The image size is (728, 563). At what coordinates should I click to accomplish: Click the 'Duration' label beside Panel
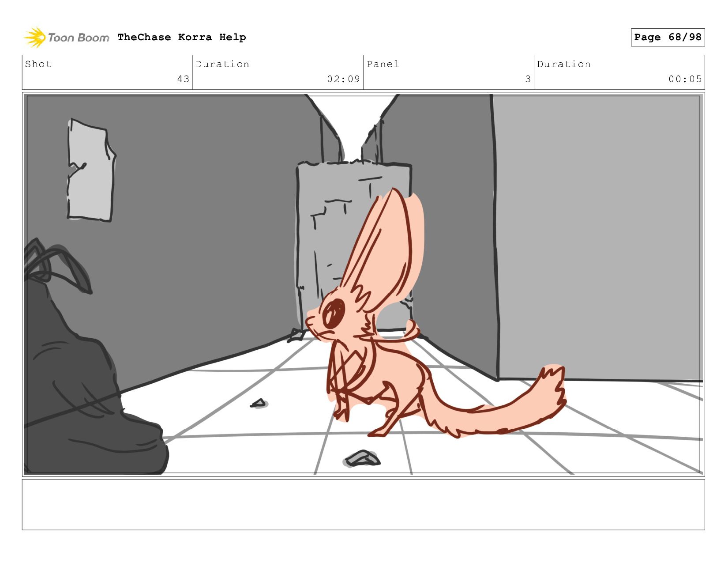(x=564, y=64)
